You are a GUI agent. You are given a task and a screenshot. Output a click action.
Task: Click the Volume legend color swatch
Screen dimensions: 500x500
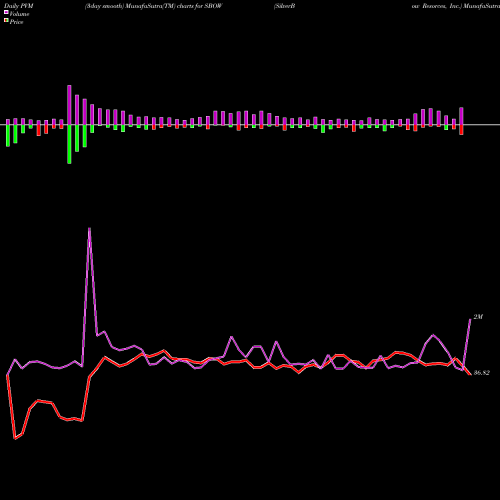click(6, 12)
